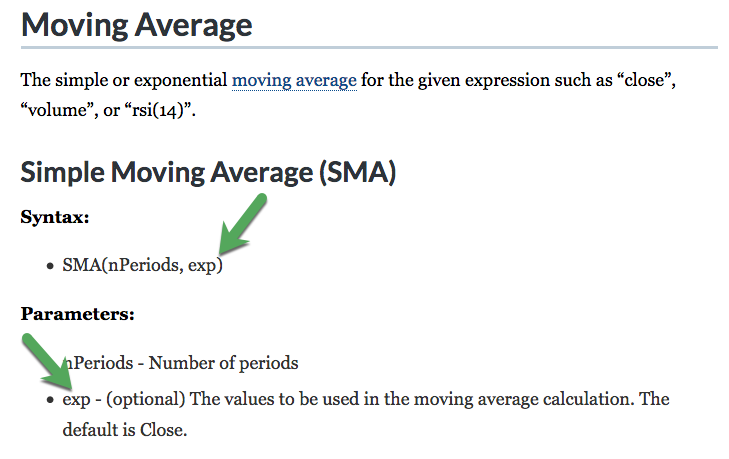Open the "moving average" hyperlink
The height and width of the screenshot is (459, 729).
(294, 79)
